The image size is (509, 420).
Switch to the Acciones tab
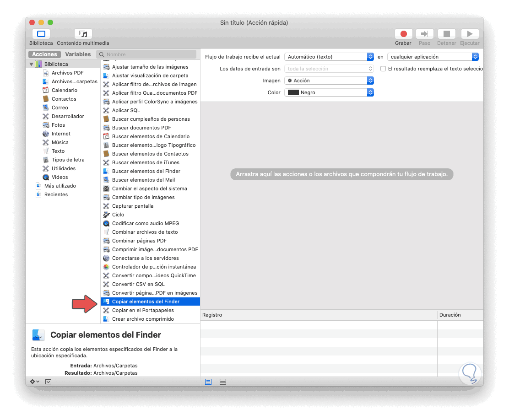(44, 54)
